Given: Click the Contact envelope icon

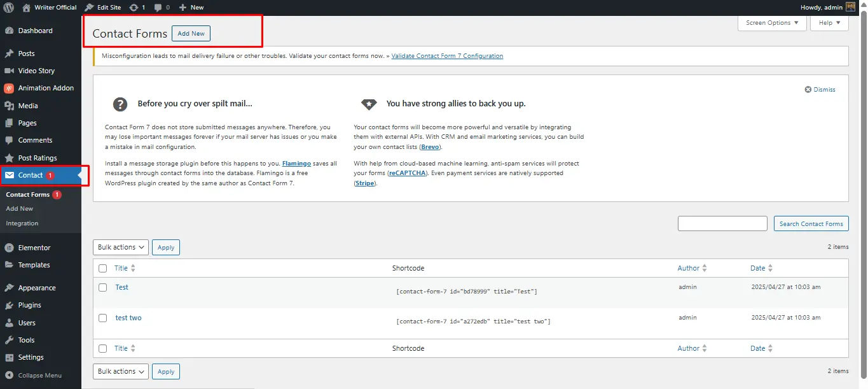Looking at the screenshot, I should pos(9,175).
